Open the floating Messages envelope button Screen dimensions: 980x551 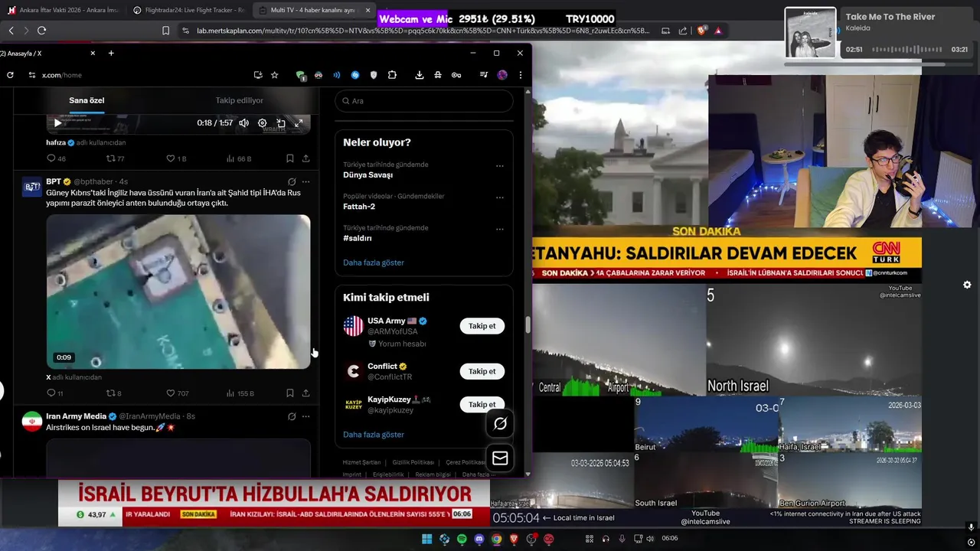coord(500,458)
